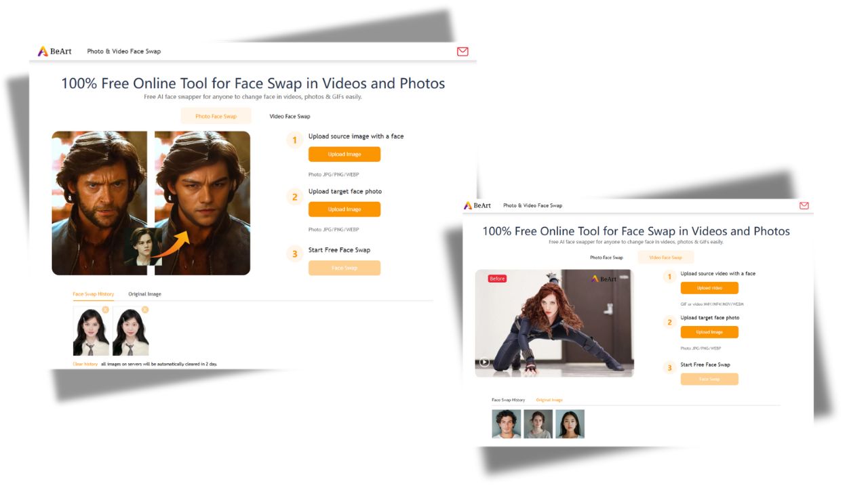Click the swapped-face result image in the demo

pos(202,203)
